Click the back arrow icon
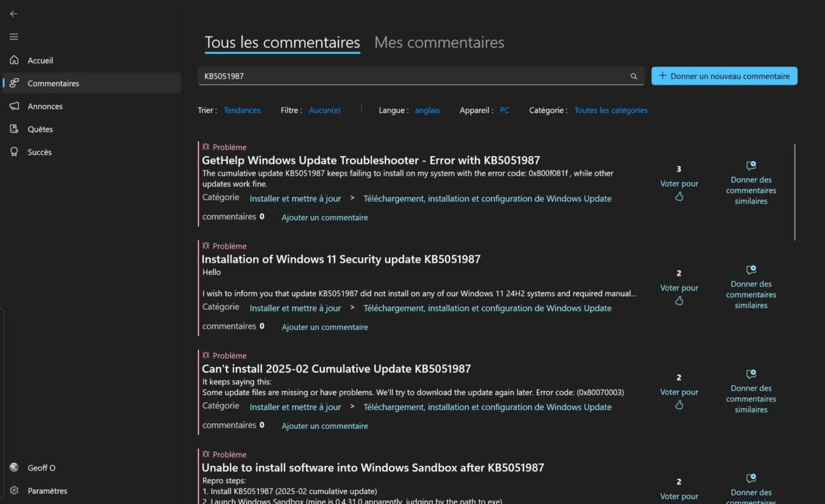This screenshot has height=504, width=825. [13, 13]
